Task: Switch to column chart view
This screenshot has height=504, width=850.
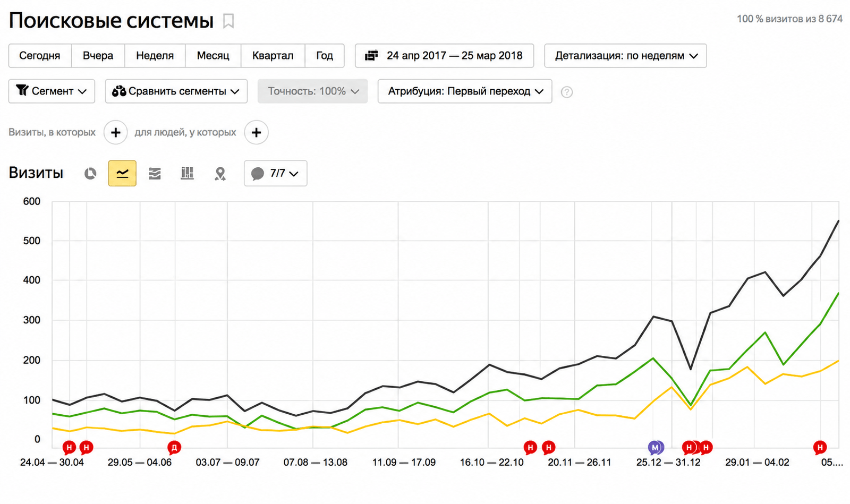Action: coord(187,173)
